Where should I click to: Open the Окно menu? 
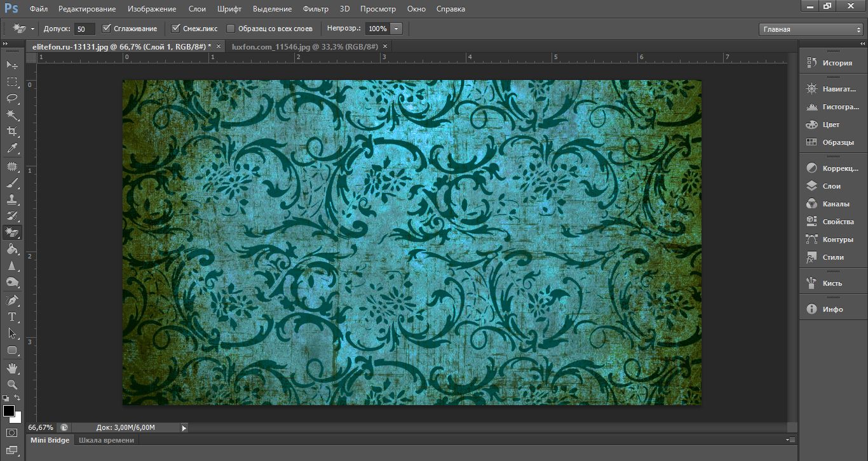click(x=416, y=9)
